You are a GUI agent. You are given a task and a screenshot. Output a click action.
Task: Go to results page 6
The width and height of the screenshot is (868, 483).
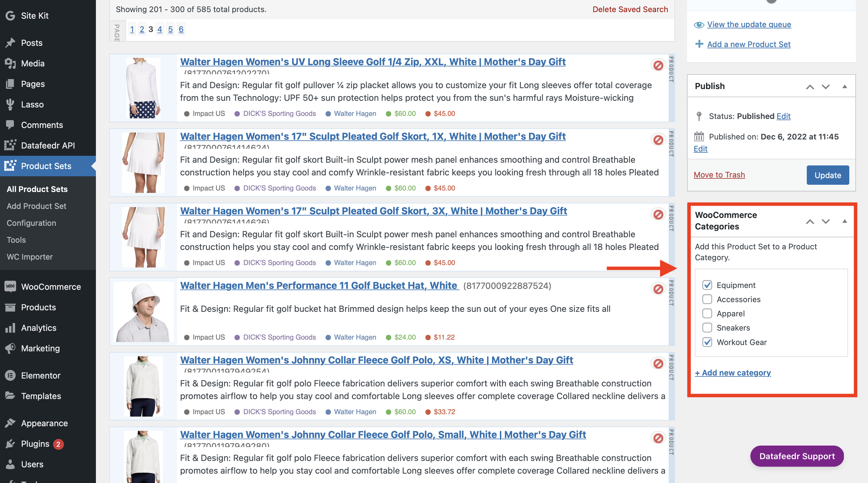[181, 29]
